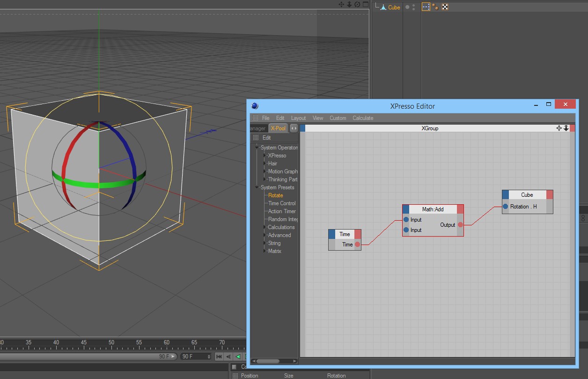The image size is (588, 379).
Task: Click the Phong tag icon on Cube
Action: coord(435,7)
